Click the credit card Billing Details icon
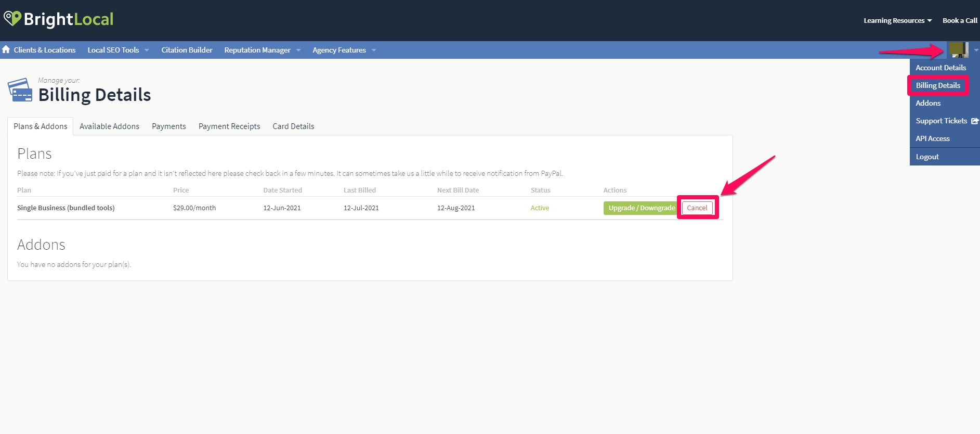Screen dimensions: 980x434 pyautogui.click(x=20, y=90)
